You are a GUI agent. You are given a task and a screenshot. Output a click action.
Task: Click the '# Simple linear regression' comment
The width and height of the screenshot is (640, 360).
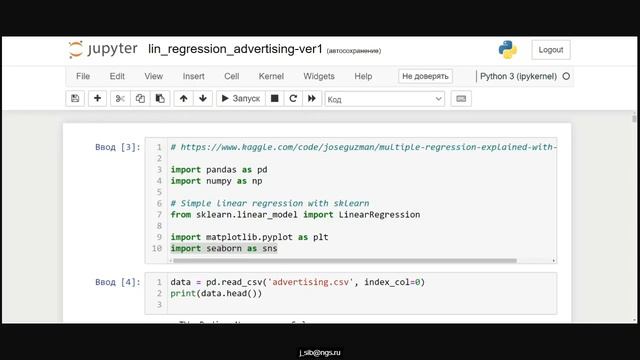(x=270, y=203)
